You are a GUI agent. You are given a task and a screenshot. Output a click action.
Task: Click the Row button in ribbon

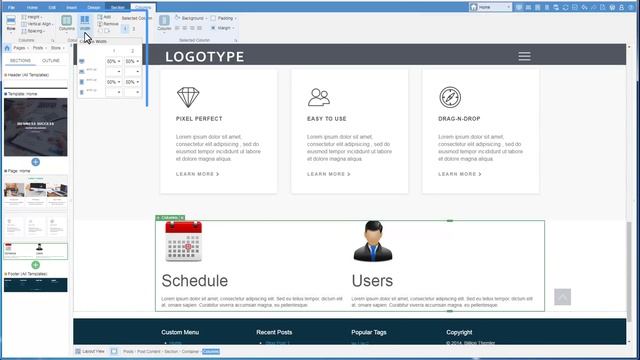[11, 23]
